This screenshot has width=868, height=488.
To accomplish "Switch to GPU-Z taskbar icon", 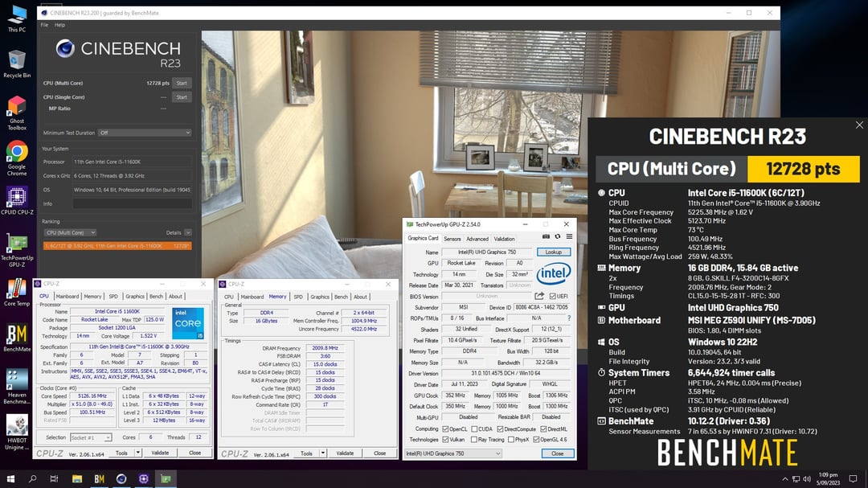I will click(x=166, y=478).
